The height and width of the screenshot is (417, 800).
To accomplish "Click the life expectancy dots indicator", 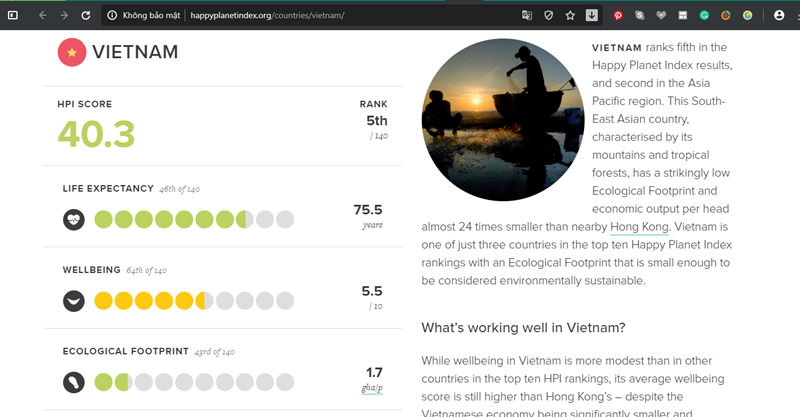I will 194,219.
